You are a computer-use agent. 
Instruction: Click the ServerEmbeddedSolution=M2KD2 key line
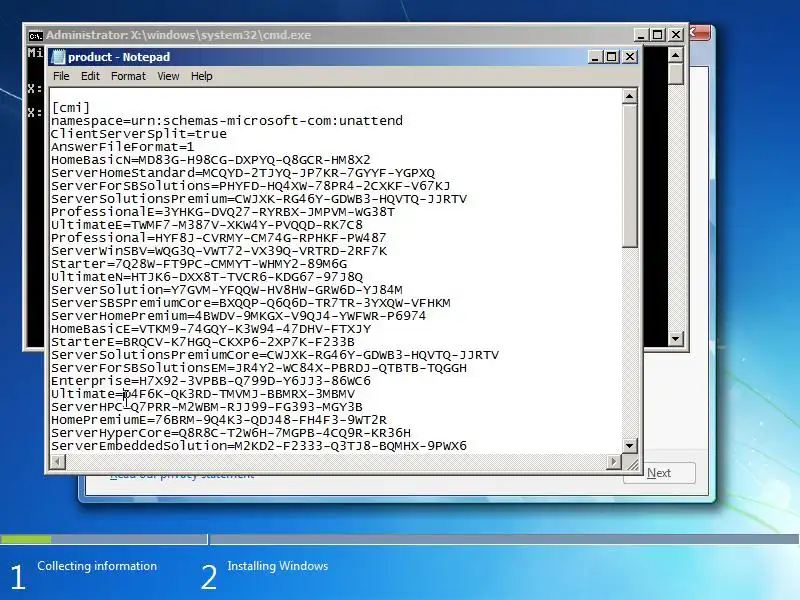click(259, 446)
